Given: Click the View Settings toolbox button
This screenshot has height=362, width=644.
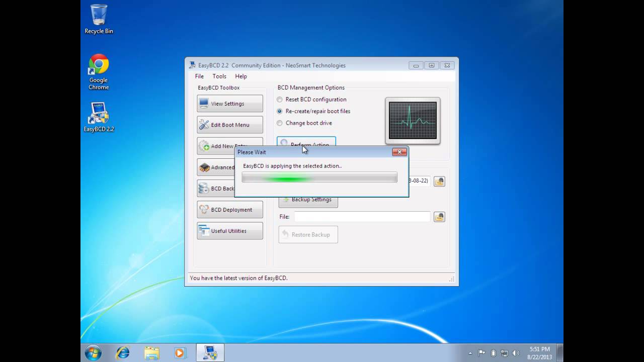Looking at the screenshot, I should 230,104.
